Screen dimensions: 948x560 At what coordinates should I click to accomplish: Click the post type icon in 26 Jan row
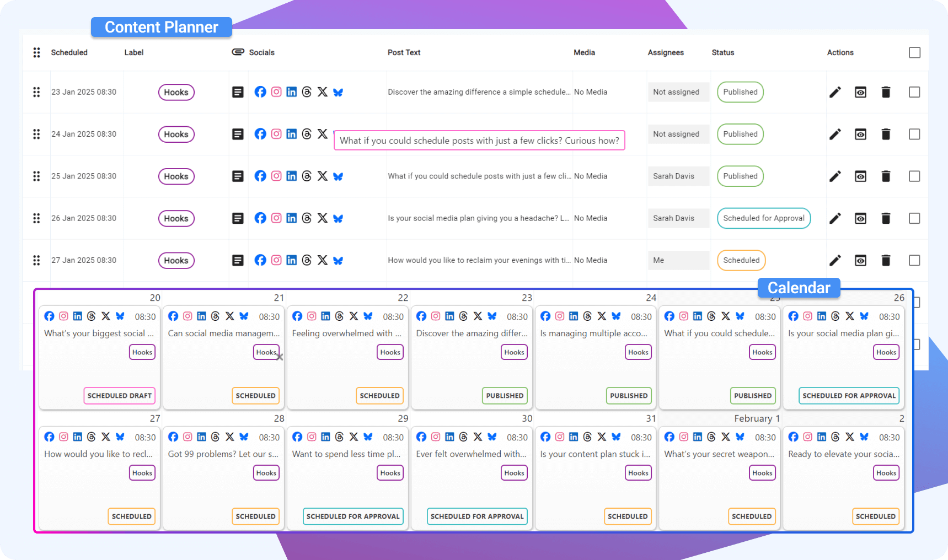238,218
